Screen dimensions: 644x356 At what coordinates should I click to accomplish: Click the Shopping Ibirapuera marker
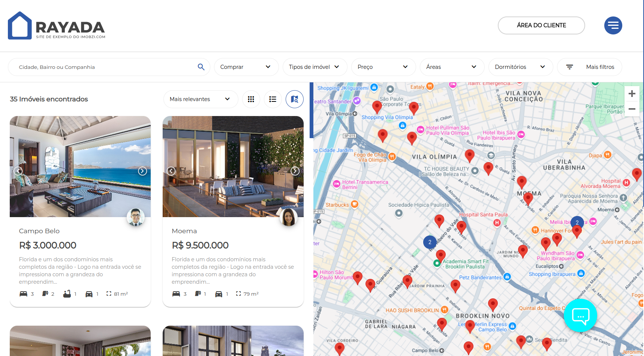click(x=581, y=273)
